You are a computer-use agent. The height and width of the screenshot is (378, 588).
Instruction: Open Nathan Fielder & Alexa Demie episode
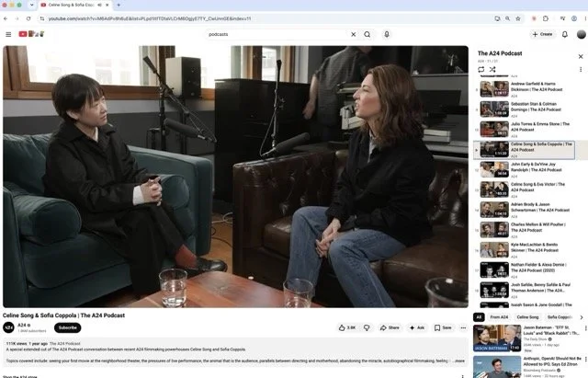[526, 270]
